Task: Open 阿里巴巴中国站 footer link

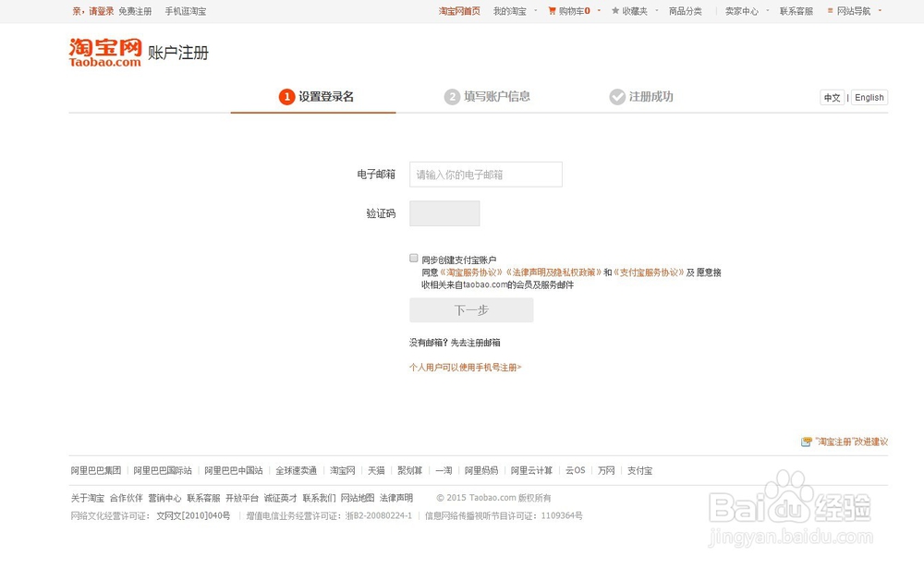Action: (x=234, y=470)
